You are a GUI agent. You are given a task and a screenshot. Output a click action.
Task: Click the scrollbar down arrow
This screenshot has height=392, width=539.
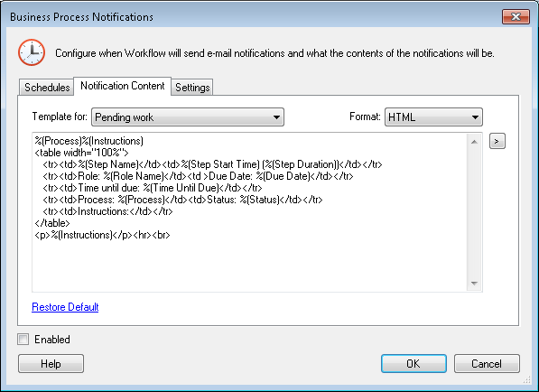point(474,284)
